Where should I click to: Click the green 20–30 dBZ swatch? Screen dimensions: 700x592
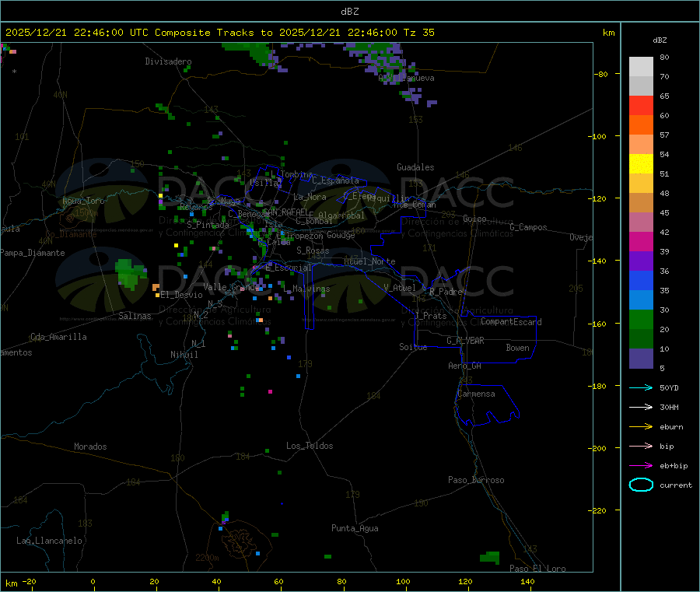coord(641,319)
